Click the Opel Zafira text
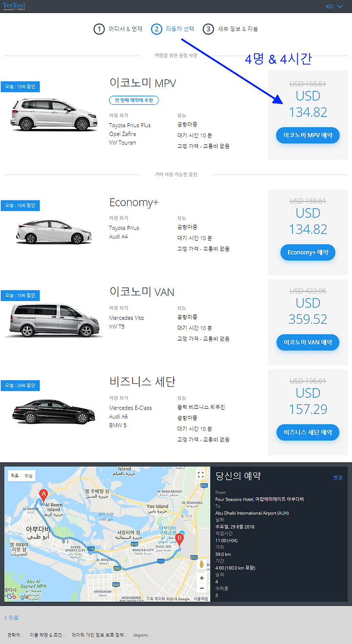Image resolution: width=352 pixels, height=644 pixels. click(123, 134)
